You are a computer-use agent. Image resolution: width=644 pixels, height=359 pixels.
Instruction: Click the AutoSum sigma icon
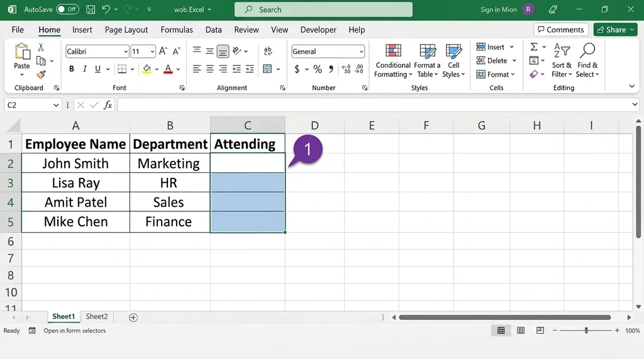(x=534, y=47)
